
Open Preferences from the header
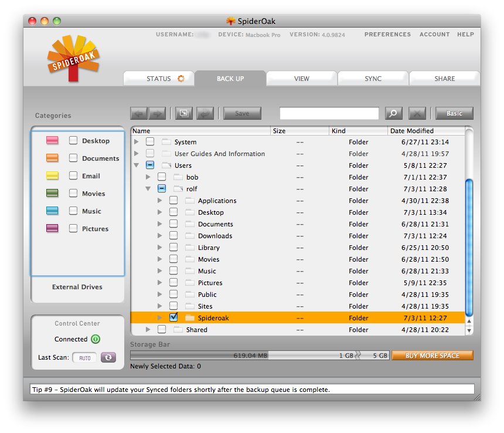pos(387,35)
